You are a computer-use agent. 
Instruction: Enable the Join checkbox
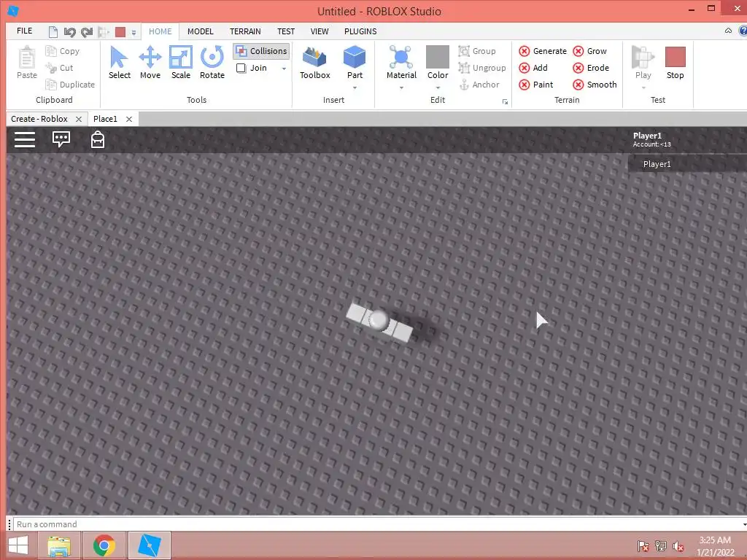click(241, 68)
